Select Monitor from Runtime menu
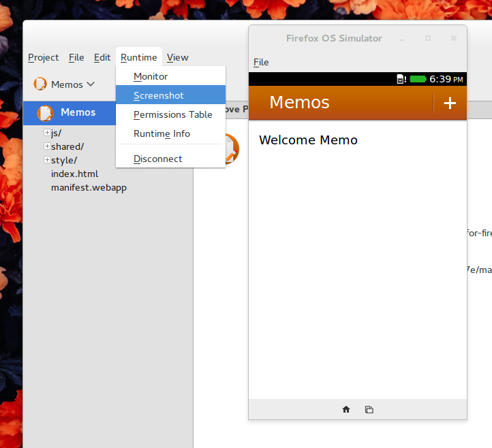 (x=170, y=76)
